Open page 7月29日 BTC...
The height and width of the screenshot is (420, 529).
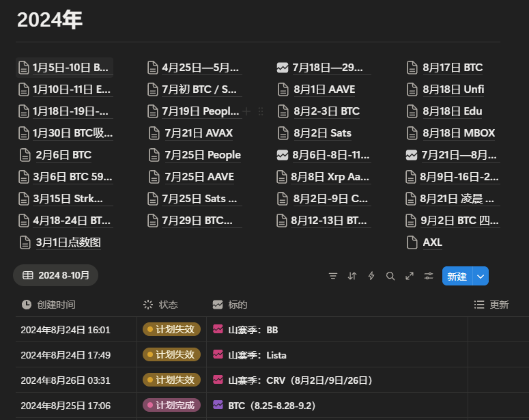pyautogui.click(x=197, y=221)
